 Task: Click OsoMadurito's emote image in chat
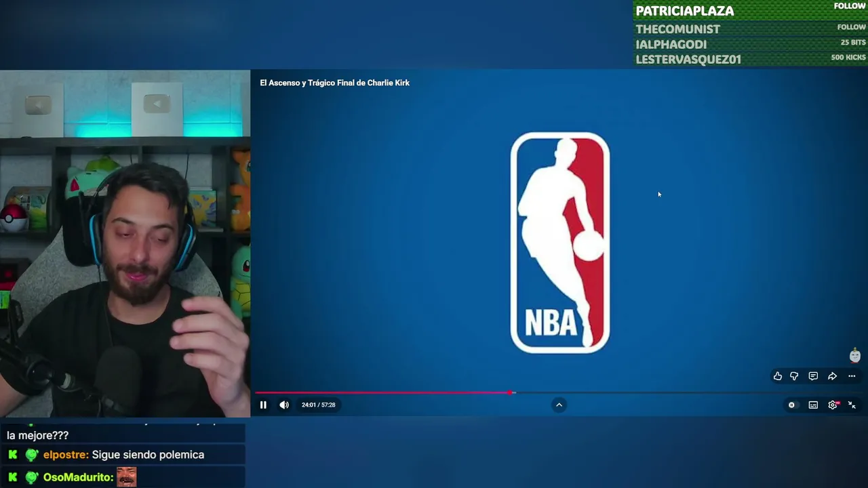pyautogui.click(x=127, y=477)
